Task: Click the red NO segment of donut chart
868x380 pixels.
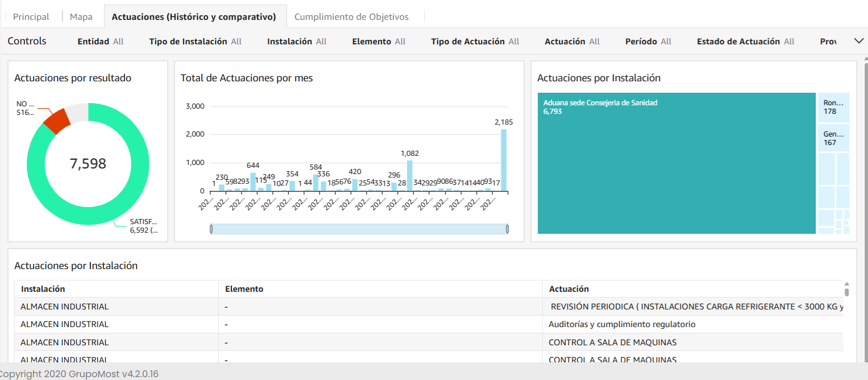Action: pos(56,120)
